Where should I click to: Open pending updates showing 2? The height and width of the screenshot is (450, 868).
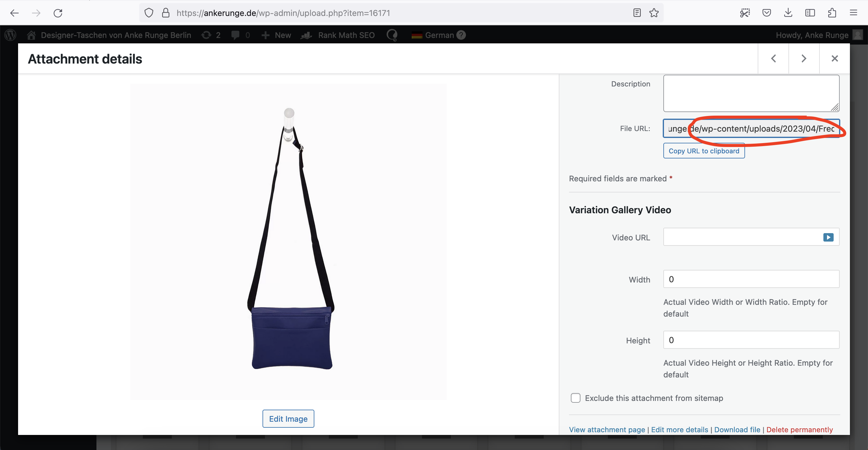tap(211, 35)
